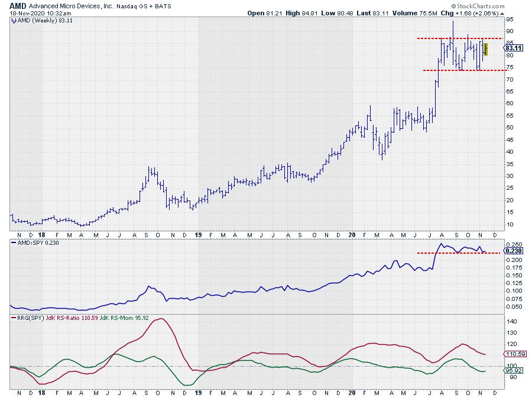Click the AMD (Weekly) legend marker
Screen dimensions: 532x398
(x=14, y=20)
